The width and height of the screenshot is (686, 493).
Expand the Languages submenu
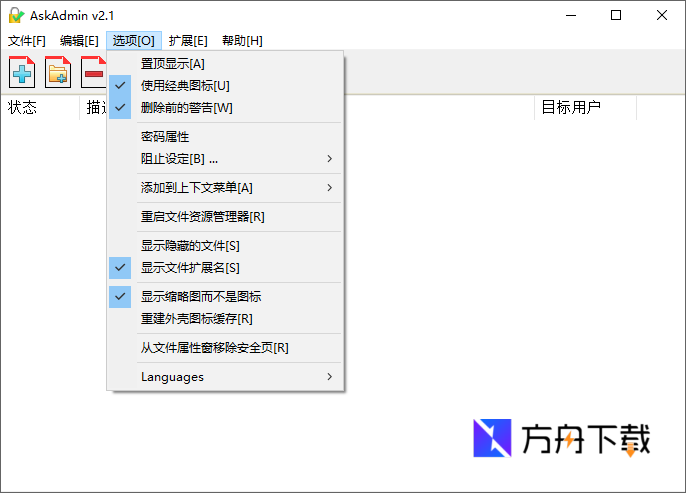tap(225, 377)
